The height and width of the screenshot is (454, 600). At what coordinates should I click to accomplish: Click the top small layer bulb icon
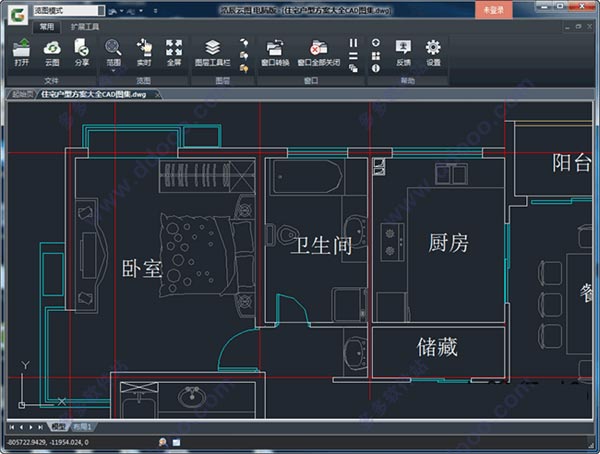tap(244, 42)
